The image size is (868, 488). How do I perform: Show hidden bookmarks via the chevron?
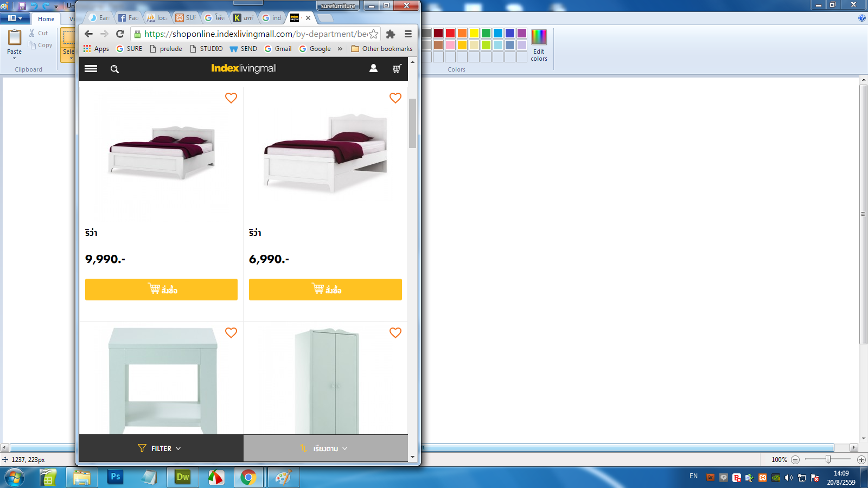340,49
